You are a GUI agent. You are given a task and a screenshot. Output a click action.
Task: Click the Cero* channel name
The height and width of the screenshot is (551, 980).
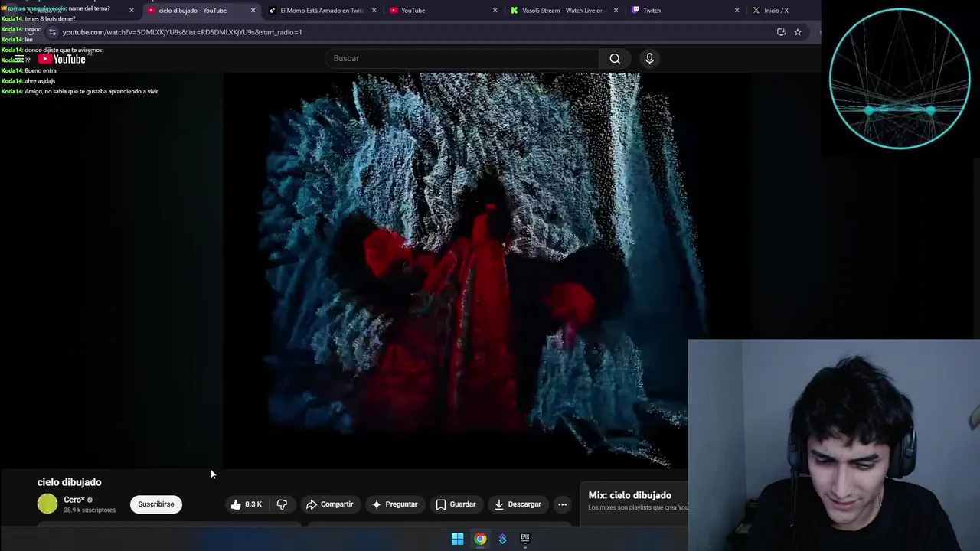coord(74,500)
